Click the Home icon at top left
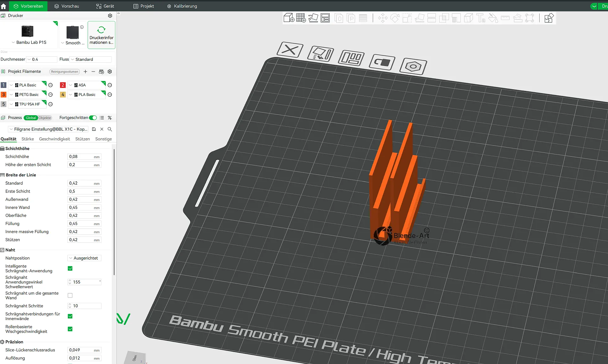This screenshot has height=364, width=608. [3, 6]
